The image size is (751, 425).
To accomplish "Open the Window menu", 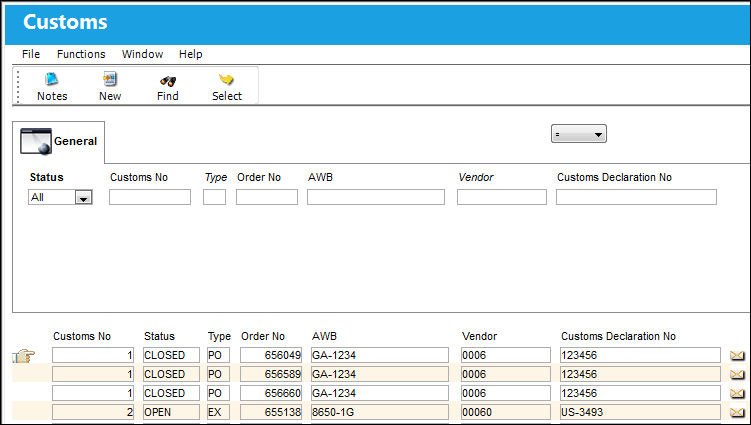I will 142,54.
